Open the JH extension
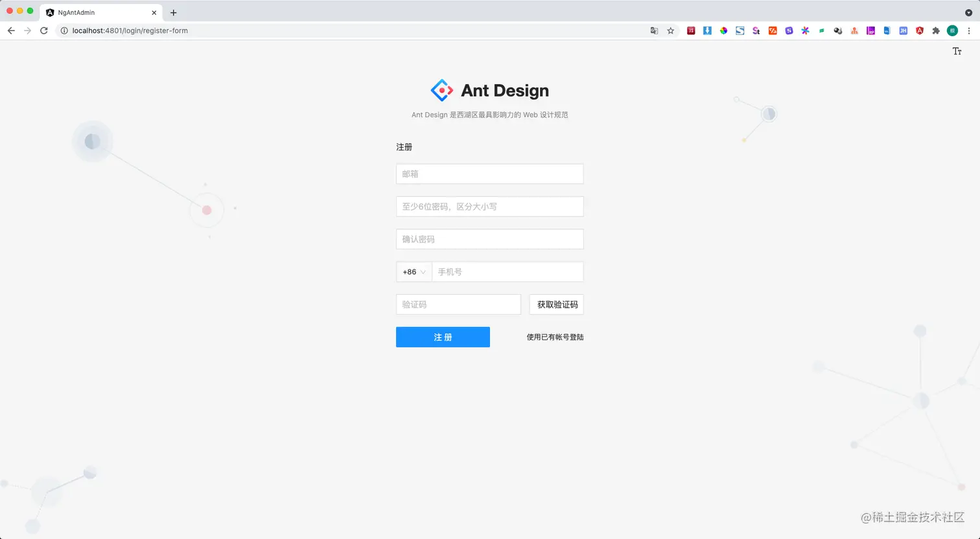980x539 pixels. 903,30
